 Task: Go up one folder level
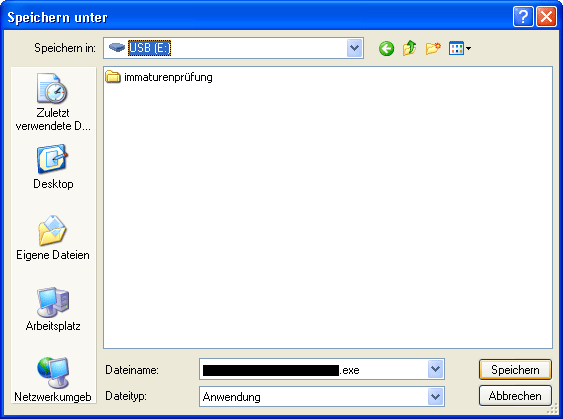(x=410, y=48)
